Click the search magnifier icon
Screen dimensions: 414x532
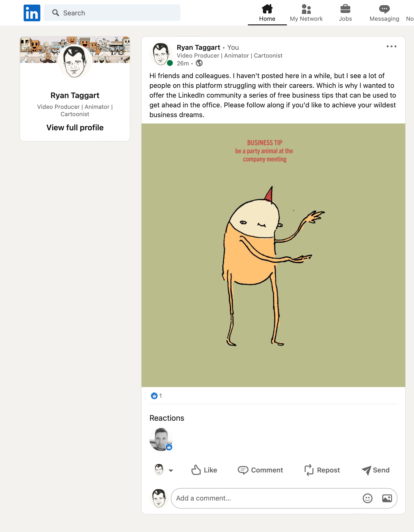(56, 13)
